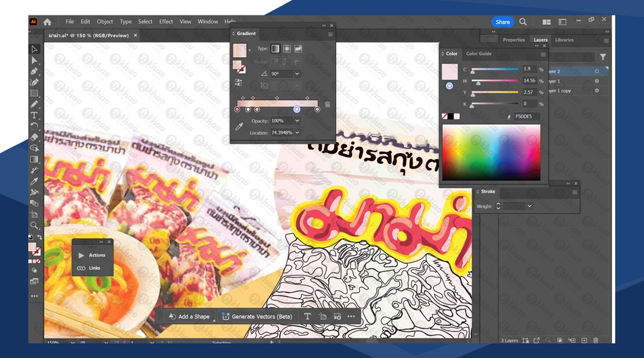Collapse the Gradient panel arrows
The height and width of the screenshot is (358, 644).
323,26
